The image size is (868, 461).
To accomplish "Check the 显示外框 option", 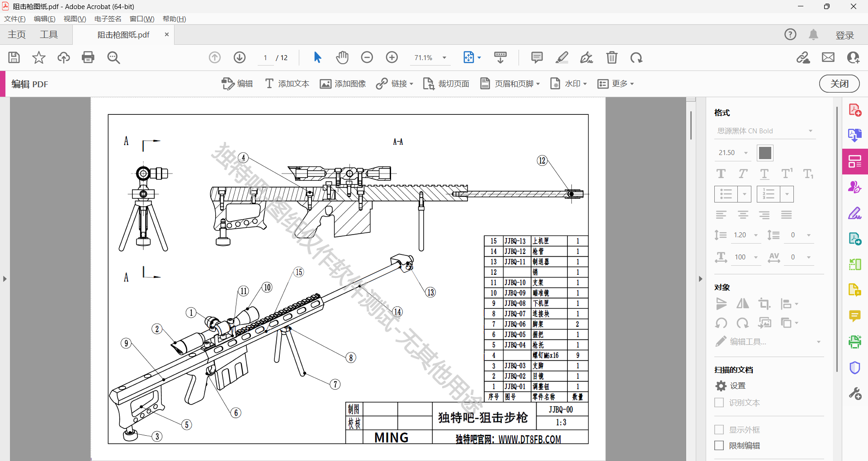I will [719, 429].
